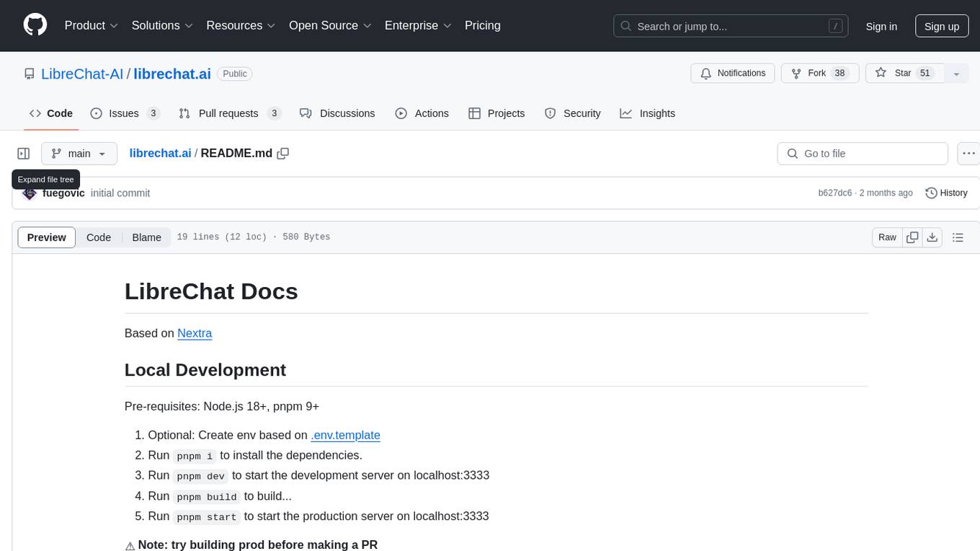
Task: Open the Notifications button
Action: point(733,74)
